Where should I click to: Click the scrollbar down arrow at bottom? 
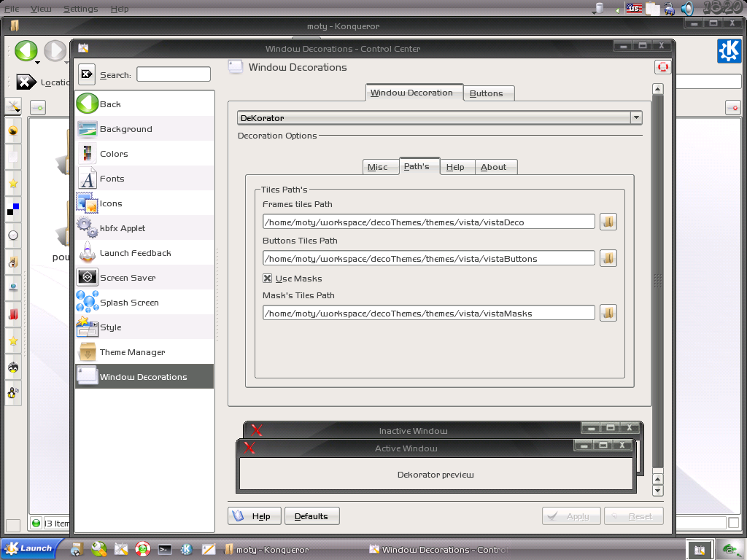658,491
